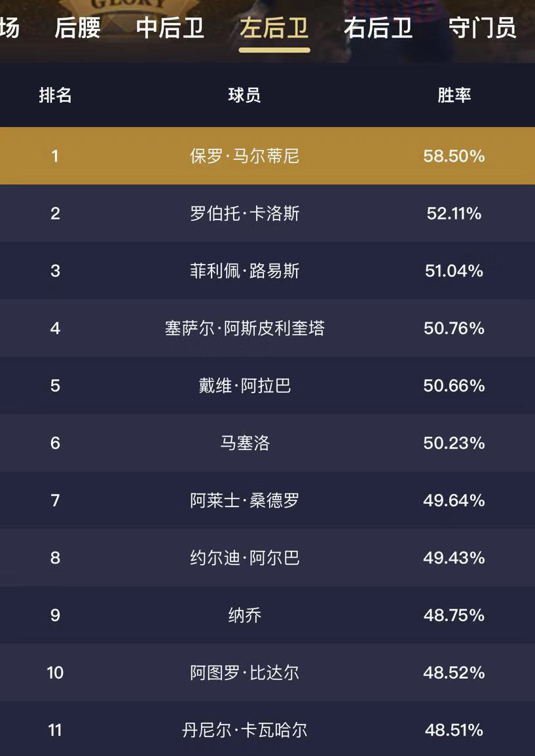The height and width of the screenshot is (756, 535).
Task: Open player 阿莱士·桑德罗
Action: point(244,501)
